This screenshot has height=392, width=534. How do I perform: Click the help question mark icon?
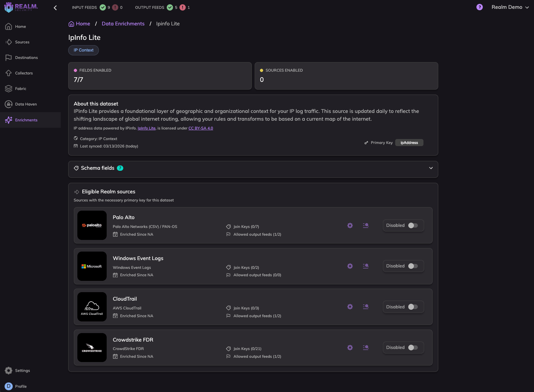click(479, 7)
